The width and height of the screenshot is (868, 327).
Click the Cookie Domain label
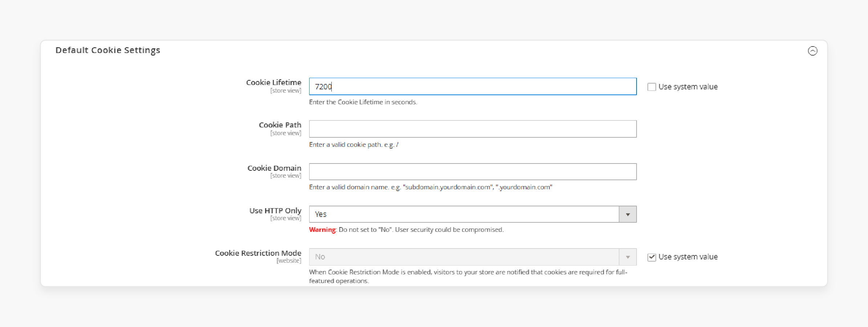(274, 168)
